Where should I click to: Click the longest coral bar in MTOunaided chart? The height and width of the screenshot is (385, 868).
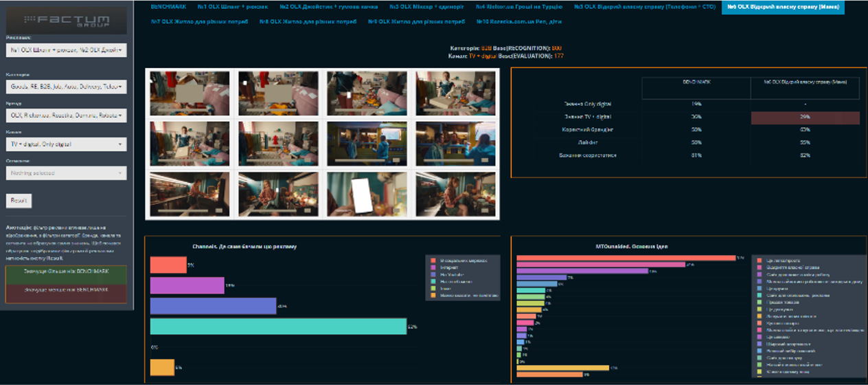click(x=626, y=258)
